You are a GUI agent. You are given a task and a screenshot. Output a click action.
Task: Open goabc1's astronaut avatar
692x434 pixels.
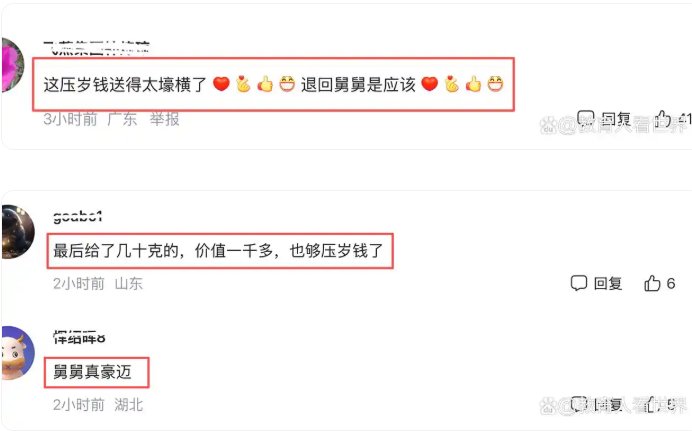tap(18, 231)
